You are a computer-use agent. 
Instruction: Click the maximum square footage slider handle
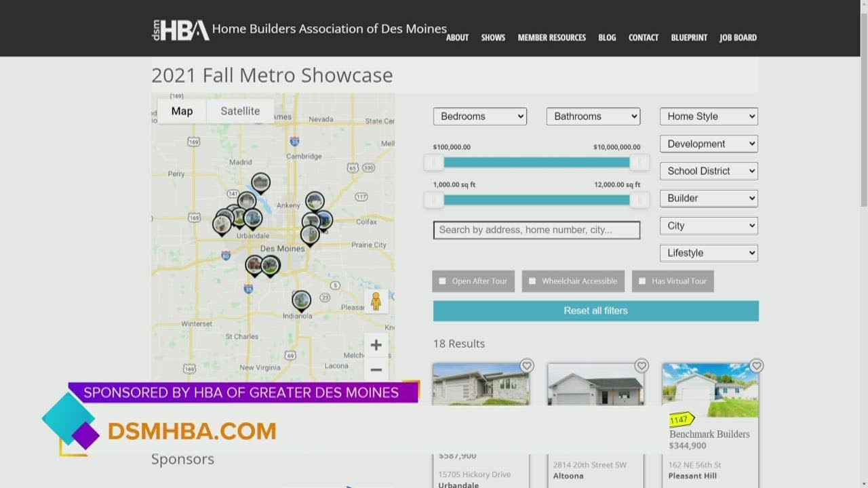(x=639, y=200)
